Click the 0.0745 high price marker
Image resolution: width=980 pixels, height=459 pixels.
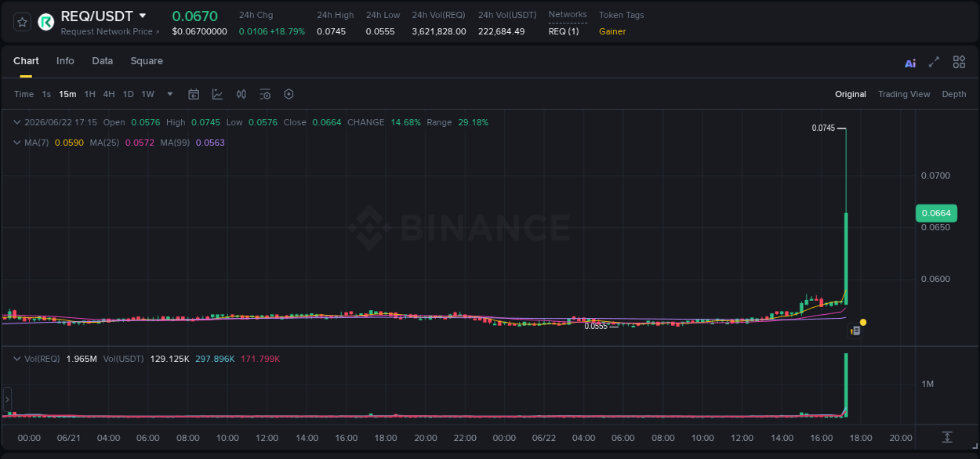click(x=823, y=128)
